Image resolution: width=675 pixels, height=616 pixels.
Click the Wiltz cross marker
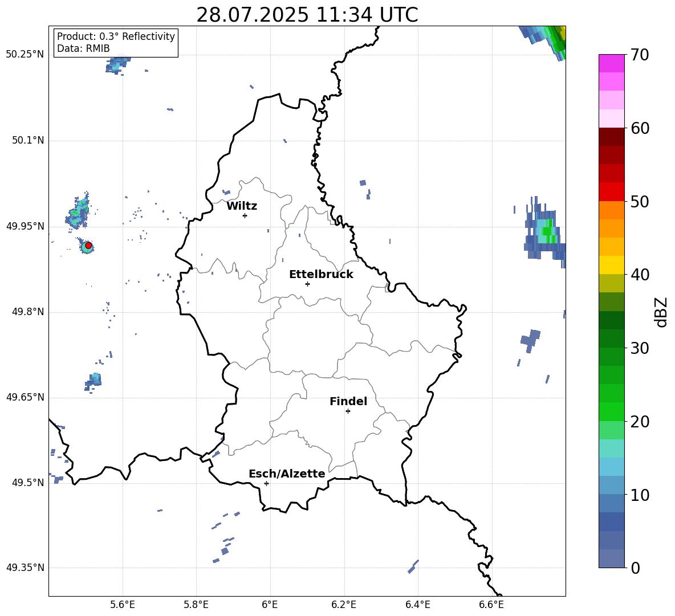click(x=245, y=215)
